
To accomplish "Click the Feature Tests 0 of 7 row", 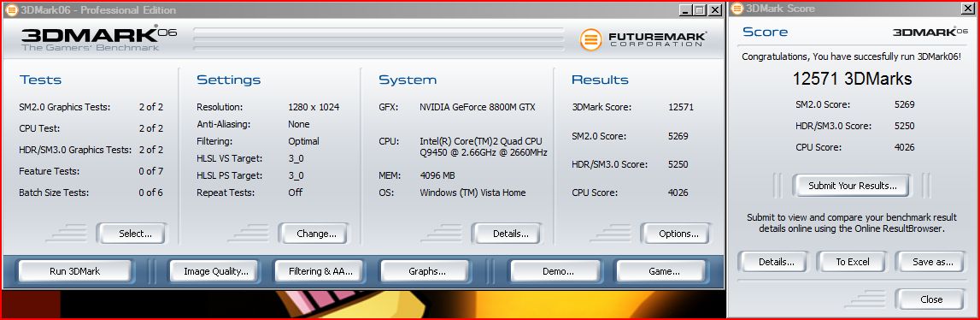I will click(91, 171).
